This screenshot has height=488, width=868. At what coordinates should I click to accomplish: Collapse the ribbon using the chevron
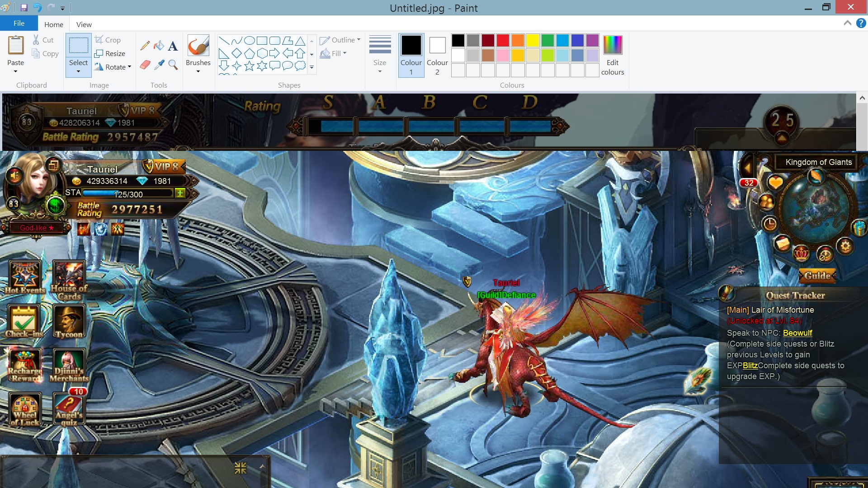847,23
